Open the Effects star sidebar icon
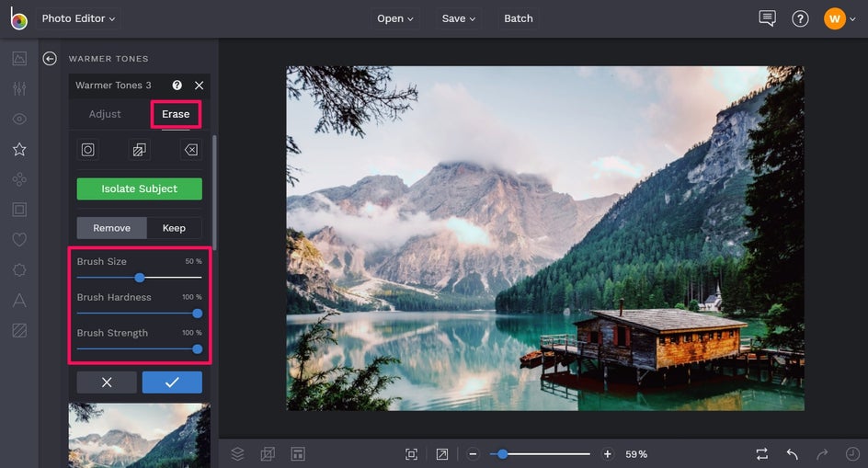The image size is (868, 468). [19, 149]
